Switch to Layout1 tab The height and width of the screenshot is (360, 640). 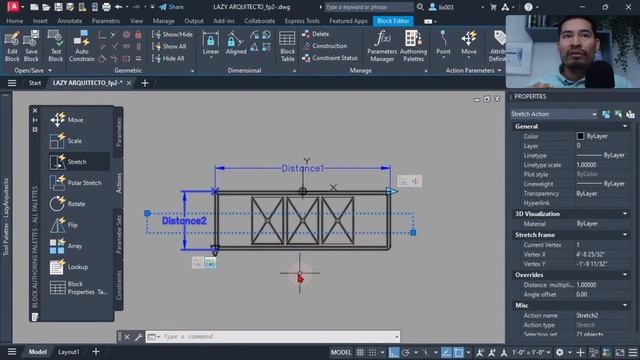[x=68, y=352]
